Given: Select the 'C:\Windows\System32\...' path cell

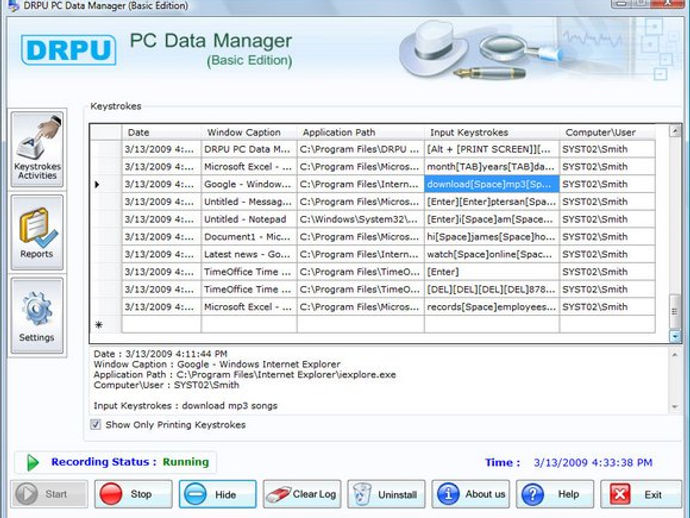Looking at the screenshot, I should pos(361,219).
